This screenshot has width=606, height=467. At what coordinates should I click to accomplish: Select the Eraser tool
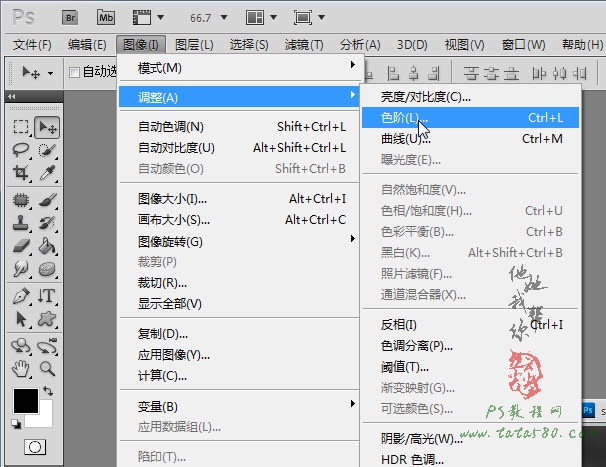coord(21,246)
